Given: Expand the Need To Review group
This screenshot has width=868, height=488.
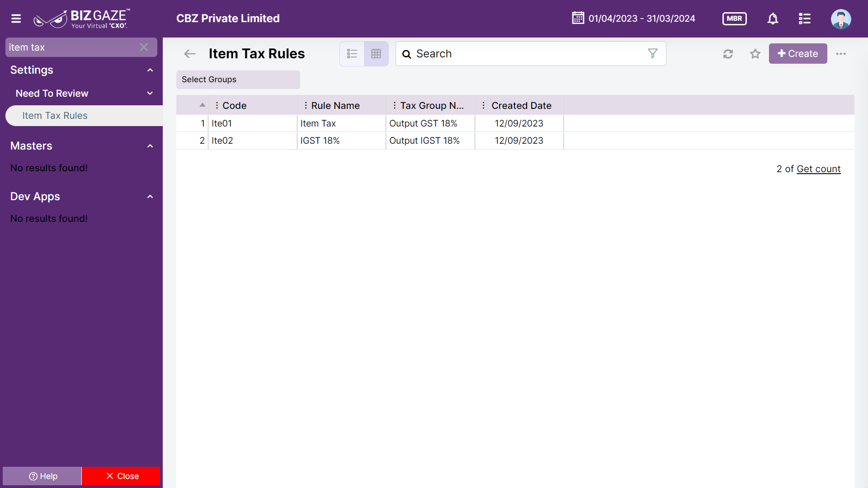Looking at the screenshot, I should click(x=150, y=94).
